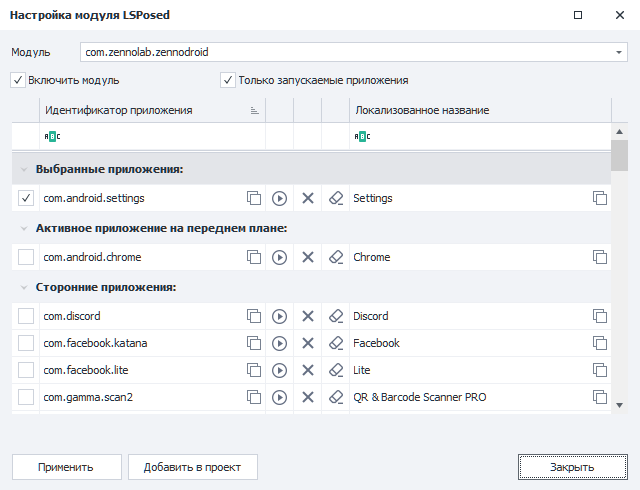This screenshot has height=490, width=640.
Task: Check the com.discord row checkbox
Action: point(26,316)
